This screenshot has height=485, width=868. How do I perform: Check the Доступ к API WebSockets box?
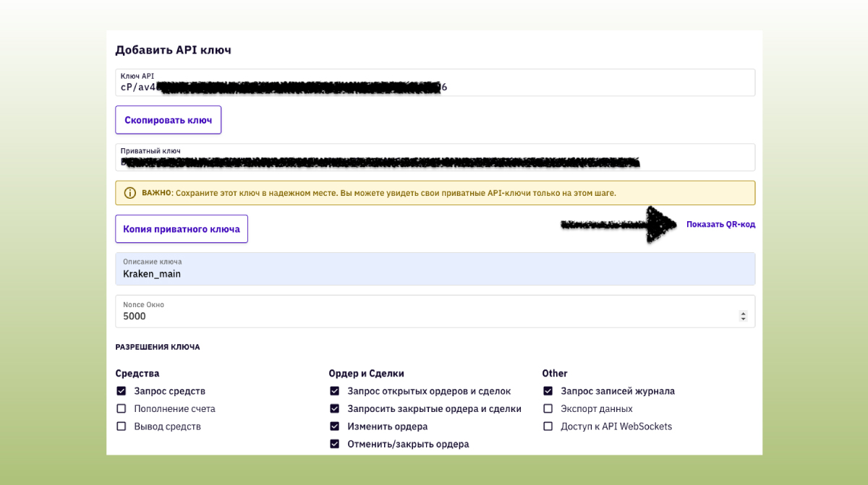pyautogui.click(x=548, y=426)
